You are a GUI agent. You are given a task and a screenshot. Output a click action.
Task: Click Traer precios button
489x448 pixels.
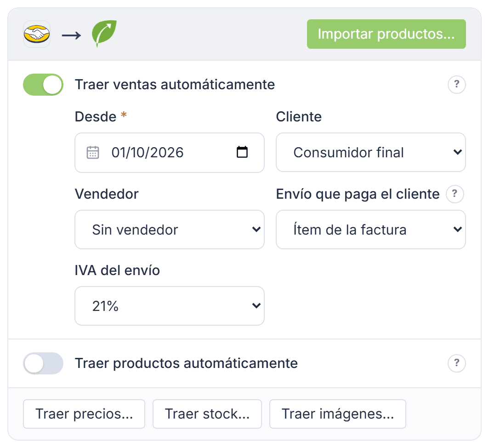[x=84, y=414]
